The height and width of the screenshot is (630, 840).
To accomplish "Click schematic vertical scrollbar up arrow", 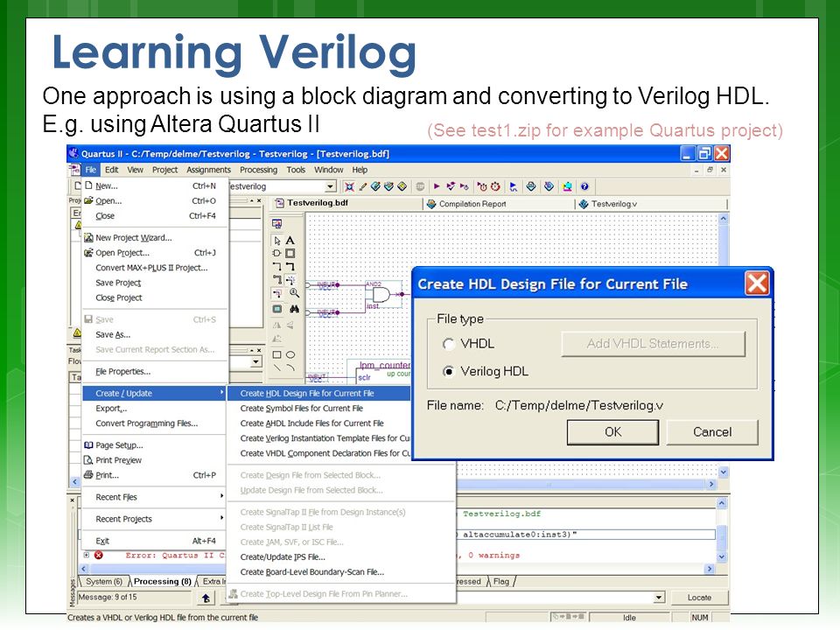I will click(x=724, y=219).
